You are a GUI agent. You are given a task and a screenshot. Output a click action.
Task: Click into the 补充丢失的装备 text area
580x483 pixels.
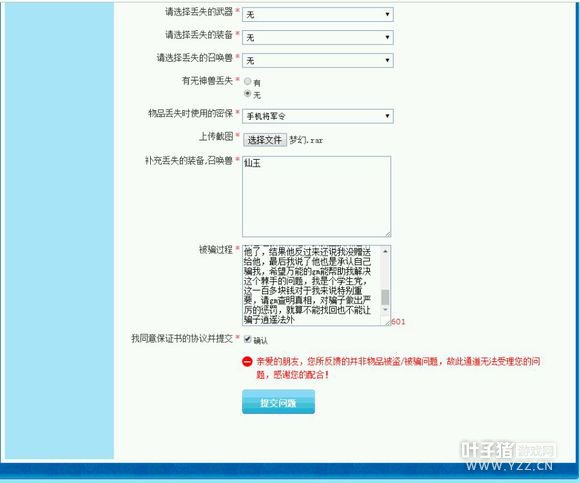316,196
